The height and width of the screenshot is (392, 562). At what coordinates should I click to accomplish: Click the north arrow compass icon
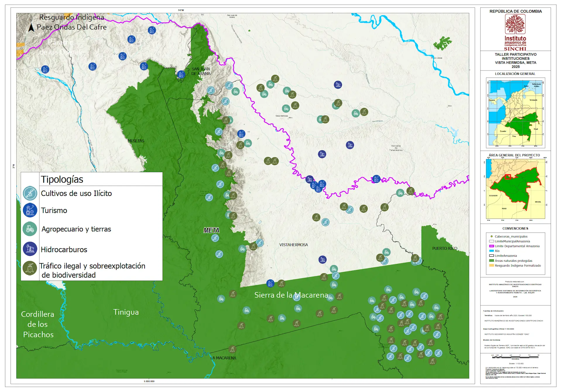[x=31, y=27]
